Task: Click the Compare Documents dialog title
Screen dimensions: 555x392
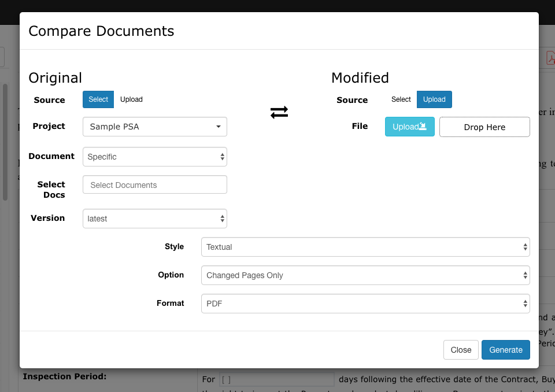Action: [x=101, y=31]
